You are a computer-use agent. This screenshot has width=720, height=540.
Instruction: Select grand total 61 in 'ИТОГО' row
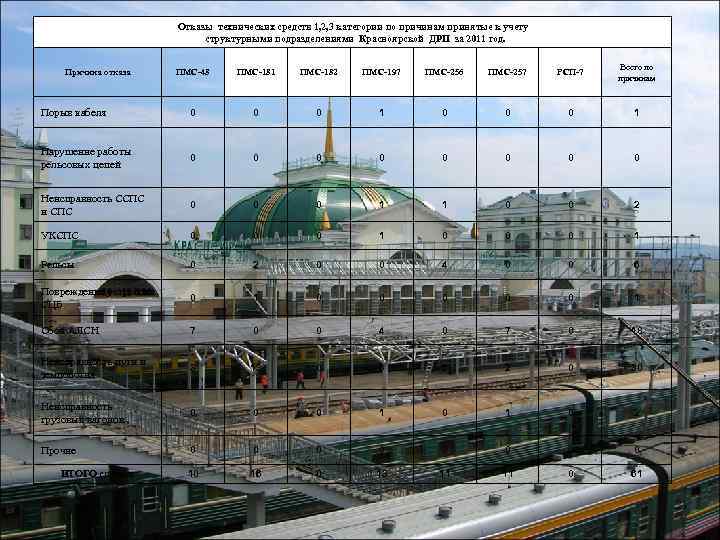point(636,473)
